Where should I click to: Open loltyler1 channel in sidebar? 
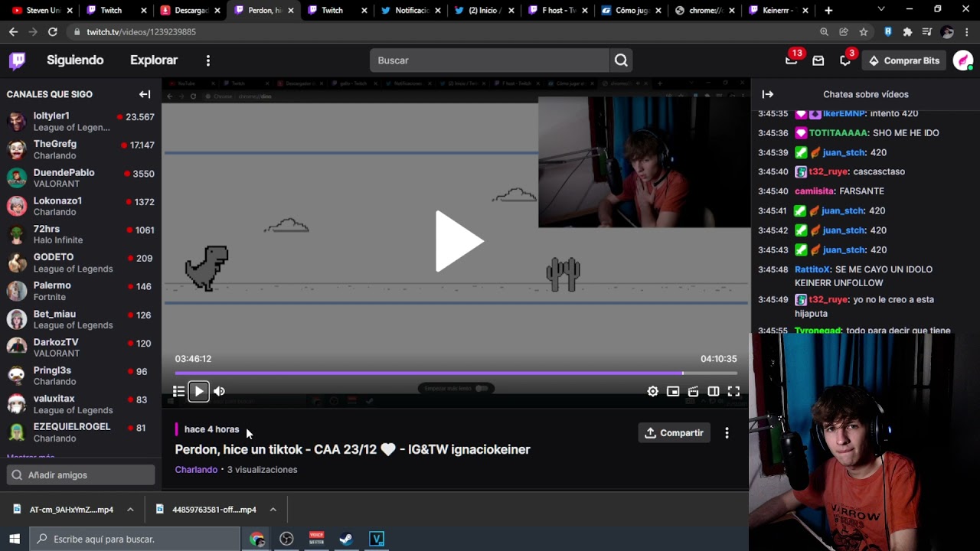click(80, 122)
